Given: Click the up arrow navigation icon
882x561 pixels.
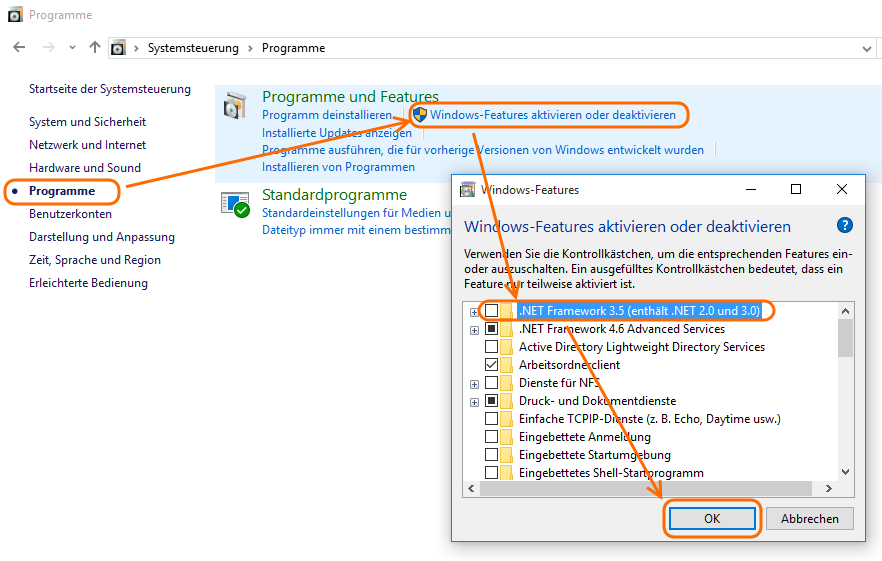Looking at the screenshot, I should 95,48.
